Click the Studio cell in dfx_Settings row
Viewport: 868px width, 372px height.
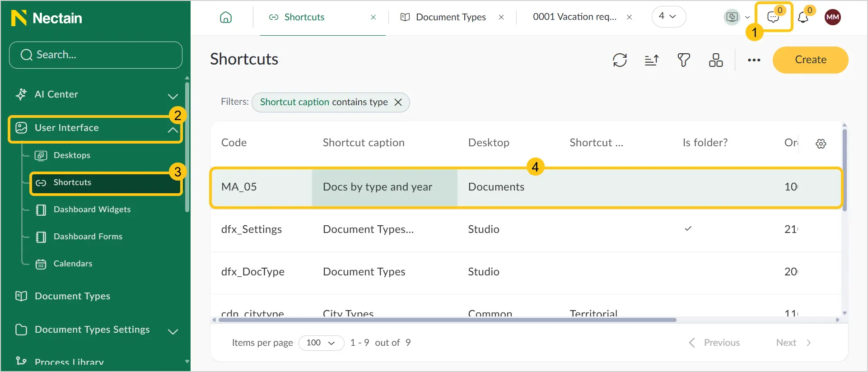(x=484, y=229)
